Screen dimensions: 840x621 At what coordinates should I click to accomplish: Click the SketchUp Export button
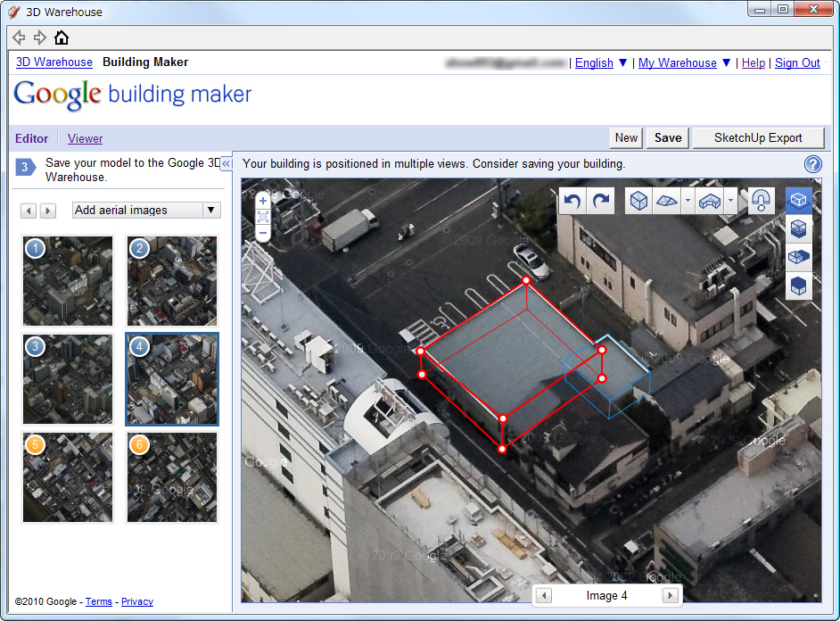pos(758,137)
